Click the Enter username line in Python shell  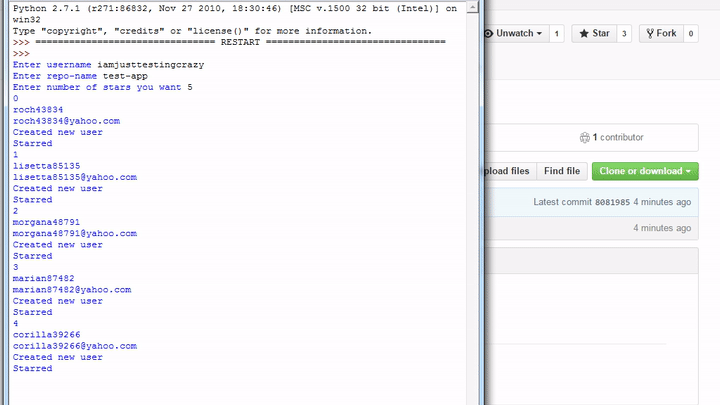click(90, 65)
